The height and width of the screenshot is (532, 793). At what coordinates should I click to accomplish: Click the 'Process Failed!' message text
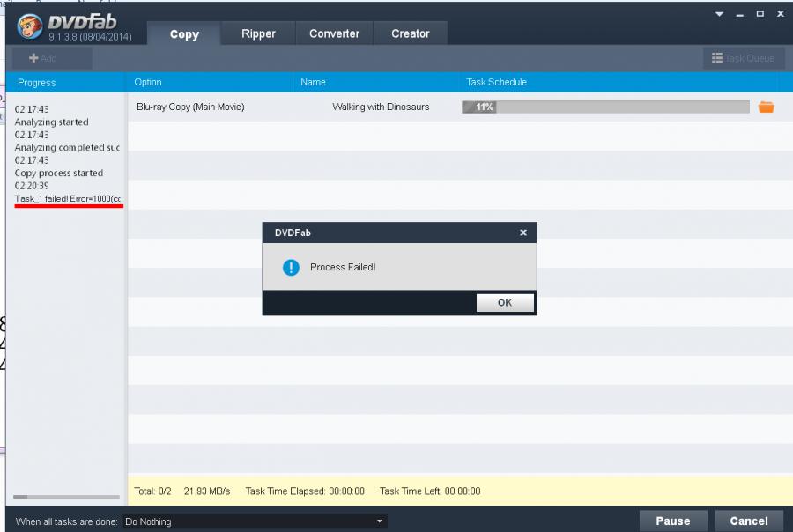(x=343, y=267)
